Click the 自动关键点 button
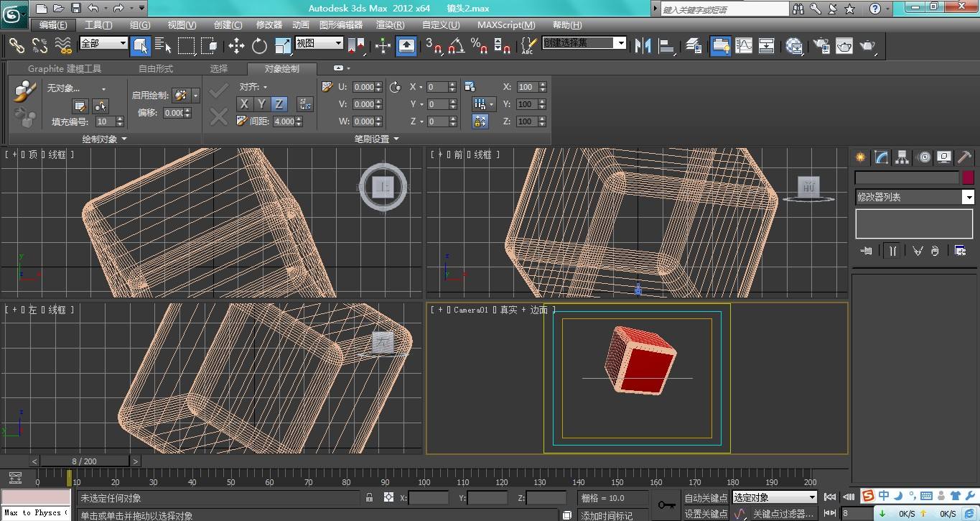Screen dimensions: 980x521 click(706, 497)
